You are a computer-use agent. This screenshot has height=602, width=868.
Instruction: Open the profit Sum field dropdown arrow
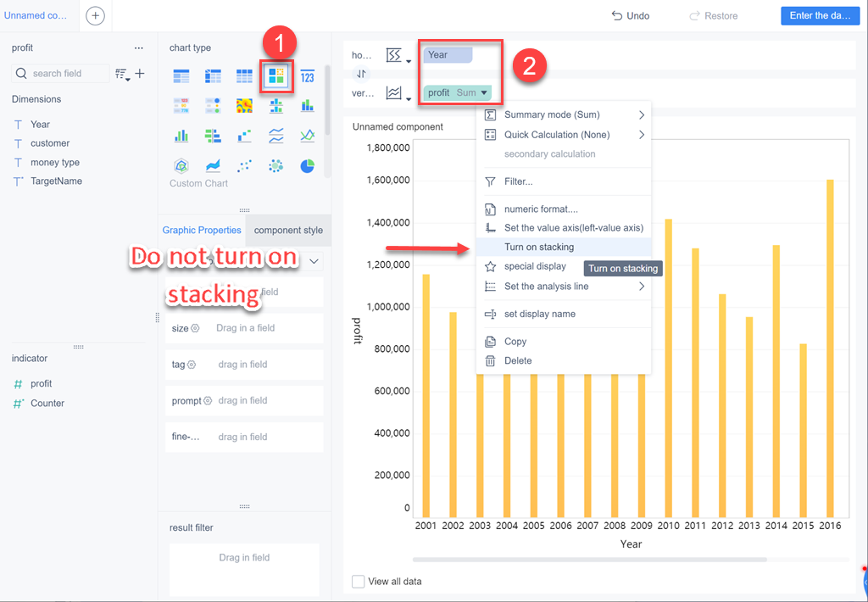coord(484,93)
